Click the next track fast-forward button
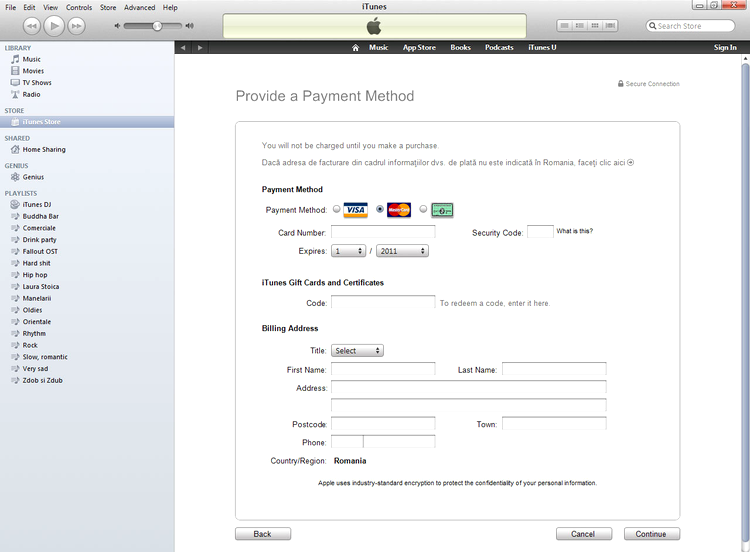This screenshot has height=552, width=750. pos(77,26)
